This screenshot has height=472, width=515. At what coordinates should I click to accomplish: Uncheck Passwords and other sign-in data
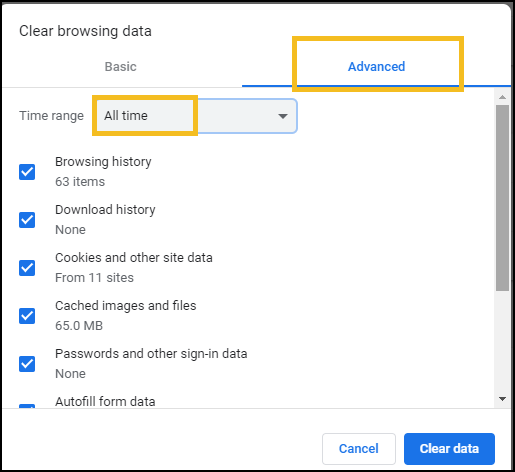pos(27,364)
